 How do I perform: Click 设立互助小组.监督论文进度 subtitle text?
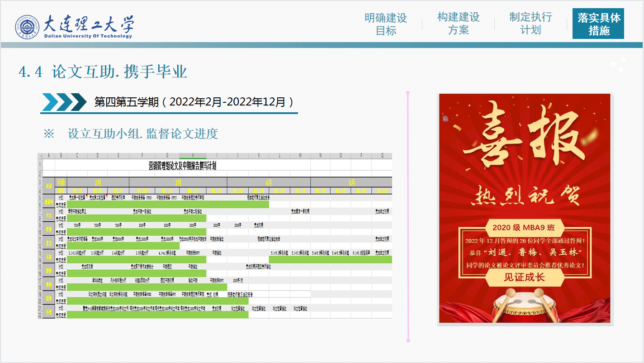coord(143,134)
